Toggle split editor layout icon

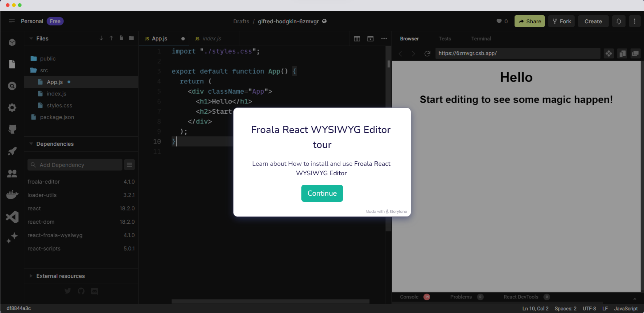click(357, 39)
